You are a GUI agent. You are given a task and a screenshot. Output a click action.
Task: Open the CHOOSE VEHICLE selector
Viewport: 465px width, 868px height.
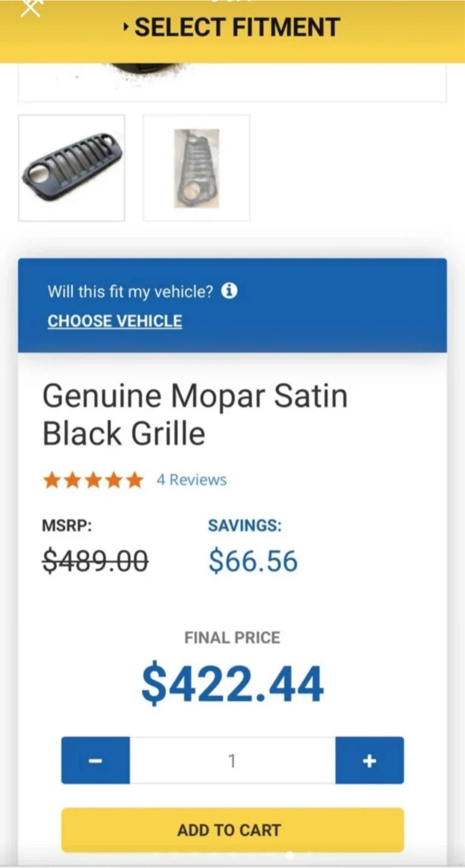(114, 321)
